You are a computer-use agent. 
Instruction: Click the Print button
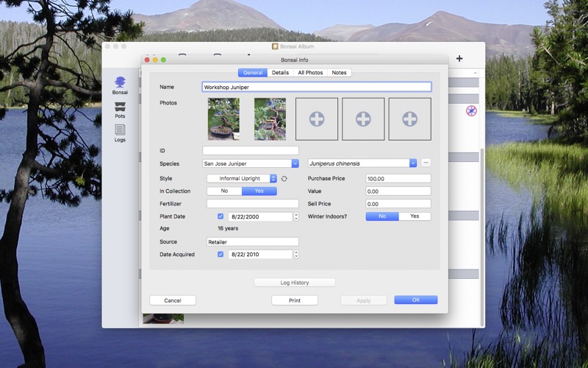pos(295,300)
